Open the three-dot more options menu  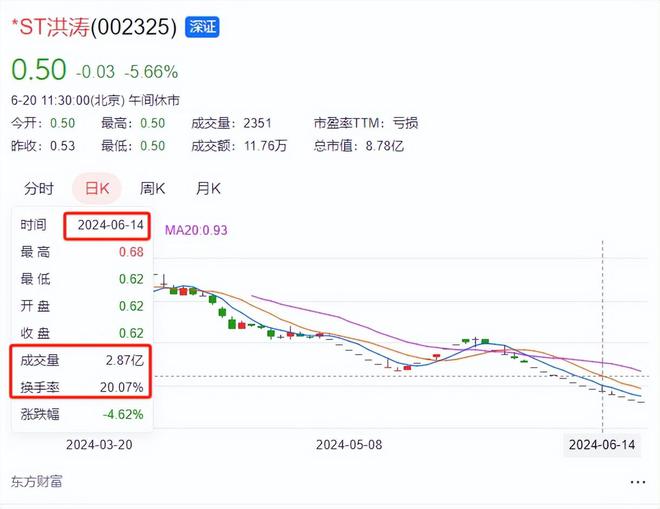(638, 482)
